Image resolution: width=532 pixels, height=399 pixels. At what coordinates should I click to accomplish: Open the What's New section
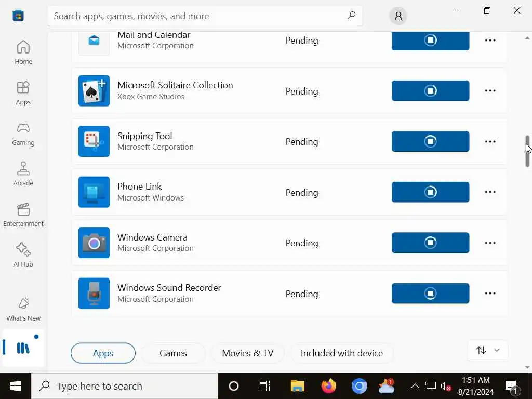(23, 310)
